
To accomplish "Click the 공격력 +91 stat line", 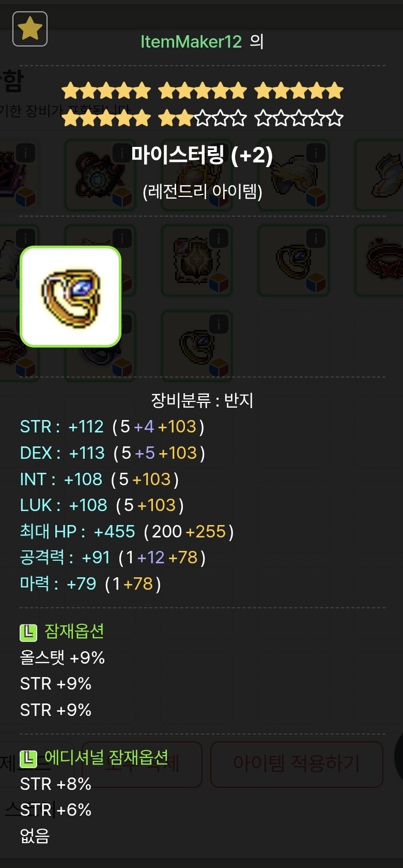I will pos(113,558).
